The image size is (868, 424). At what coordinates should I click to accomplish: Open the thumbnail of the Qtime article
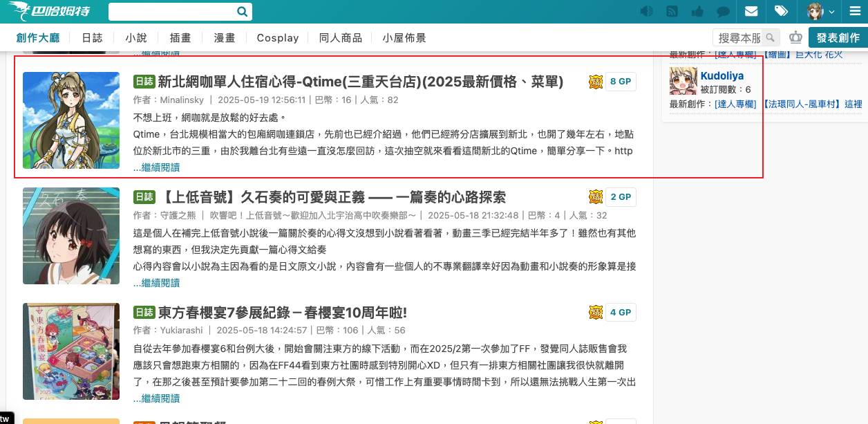pos(70,120)
